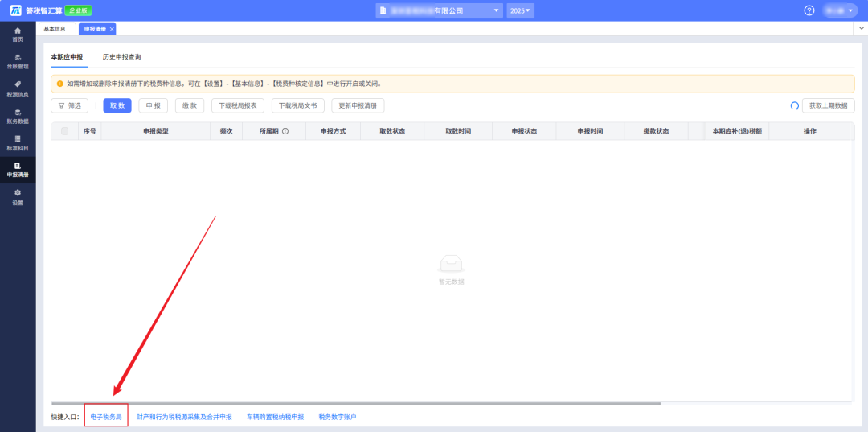Image resolution: width=868 pixels, height=432 pixels.
Task: Open 车辆购置税纳税申报 link
Action: pyautogui.click(x=275, y=417)
